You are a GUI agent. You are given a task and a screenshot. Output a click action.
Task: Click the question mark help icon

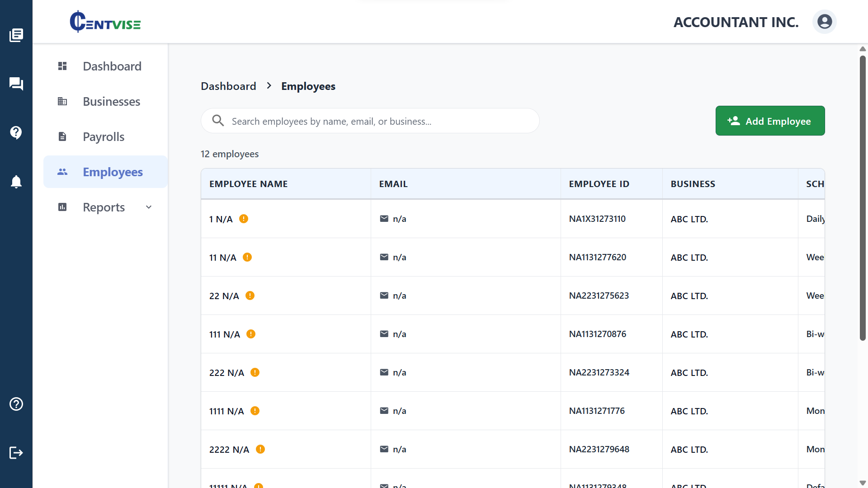tap(16, 132)
